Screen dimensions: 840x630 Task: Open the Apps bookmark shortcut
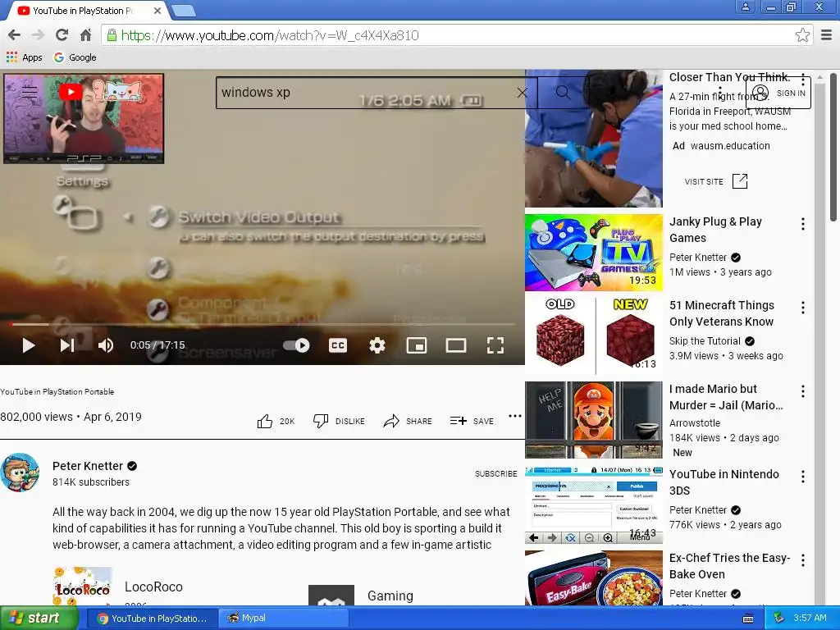(24, 57)
